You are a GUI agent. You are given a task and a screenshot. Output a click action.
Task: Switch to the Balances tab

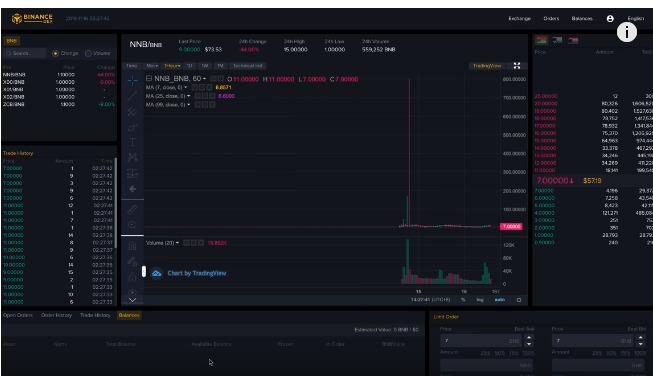tap(129, 315)
